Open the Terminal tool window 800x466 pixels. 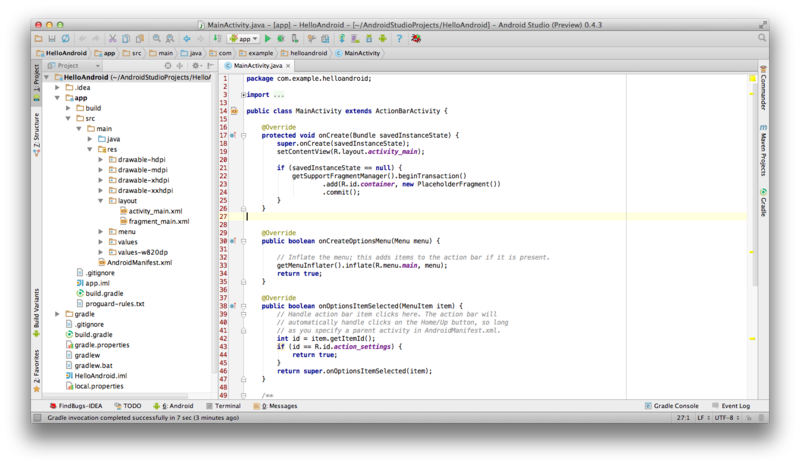point(223,406)
